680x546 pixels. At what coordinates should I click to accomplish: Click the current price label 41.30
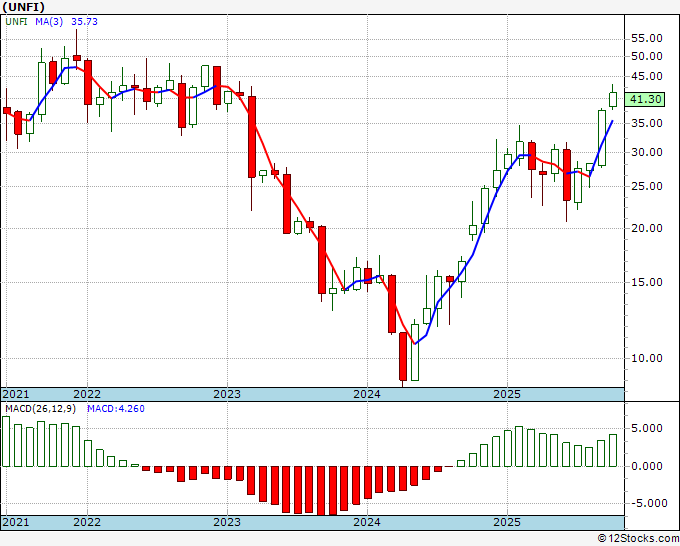pyautogui.click(x=646, y=99)
